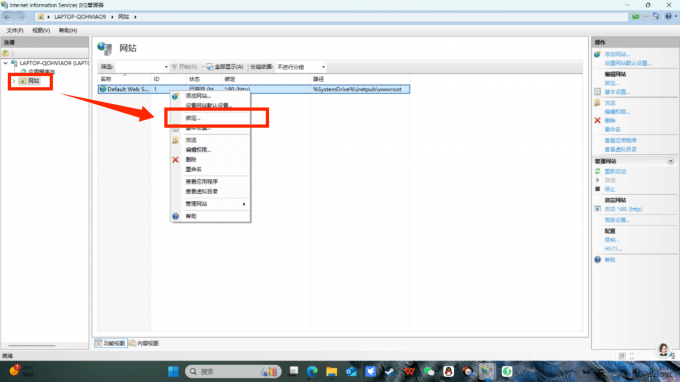Click the Windows Start button on taskbar
Image resolution: width=680 pixels, height=382 pixels.
pyautogui.click(x=173, y=372)
